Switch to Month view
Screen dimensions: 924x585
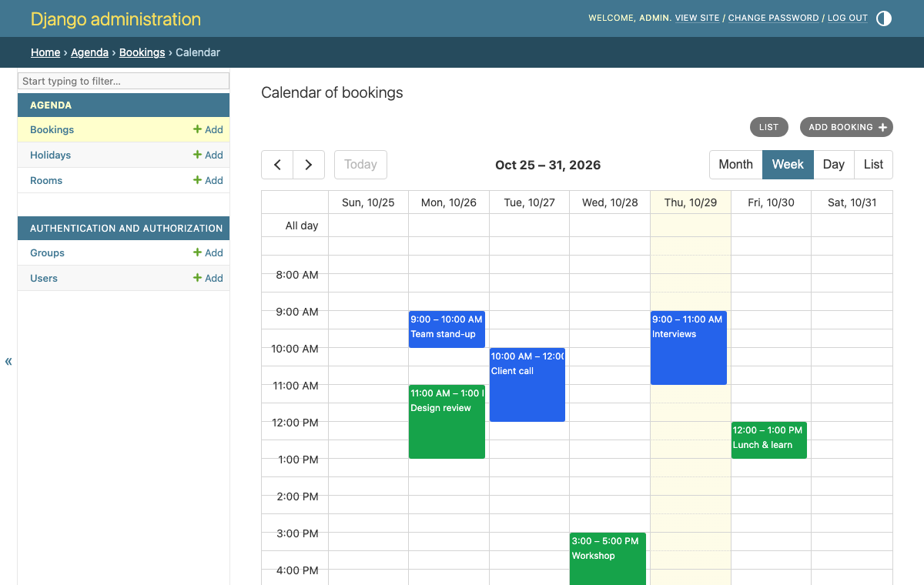pyautogui.click(x=735, y=165)
